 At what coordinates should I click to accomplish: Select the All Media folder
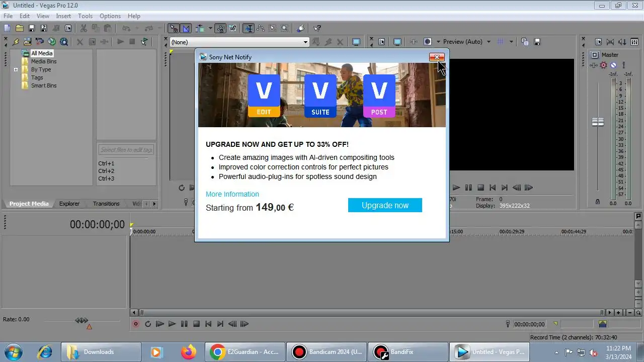tap(41, 53)
